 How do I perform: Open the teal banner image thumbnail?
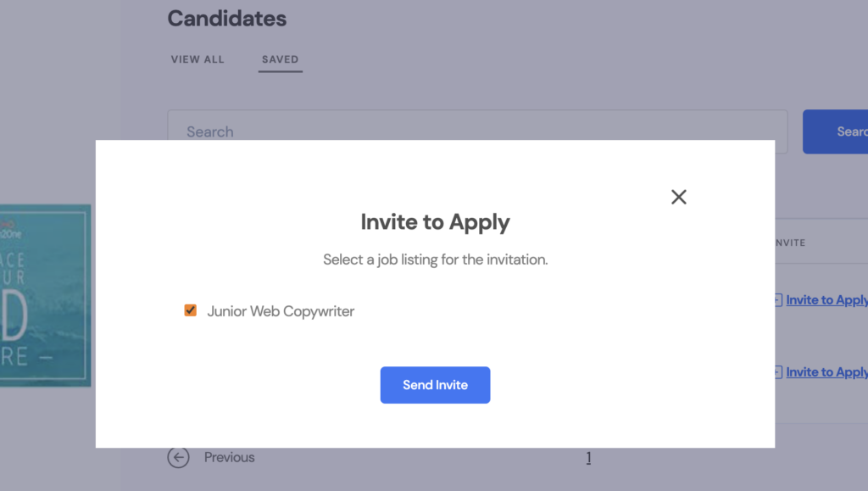(45, 295)
